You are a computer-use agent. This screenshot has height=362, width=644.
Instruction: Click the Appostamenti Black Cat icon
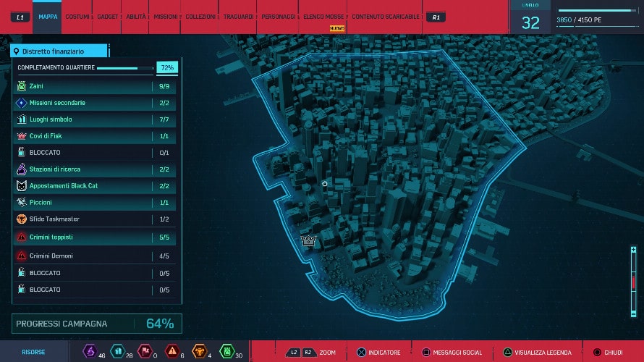pos(22,186)
